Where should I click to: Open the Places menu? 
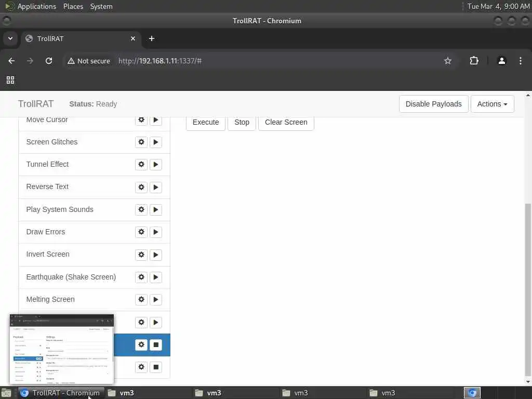(73, 6)
